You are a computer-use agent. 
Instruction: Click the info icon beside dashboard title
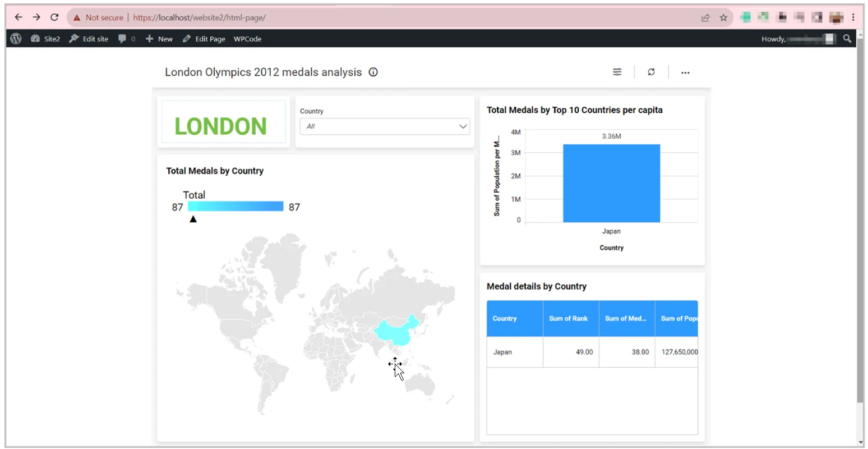[373, 72]
